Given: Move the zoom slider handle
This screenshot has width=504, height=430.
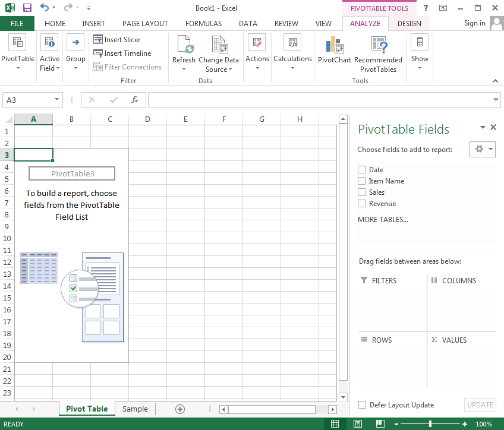Looking at the screenshot, I should 430,424.
